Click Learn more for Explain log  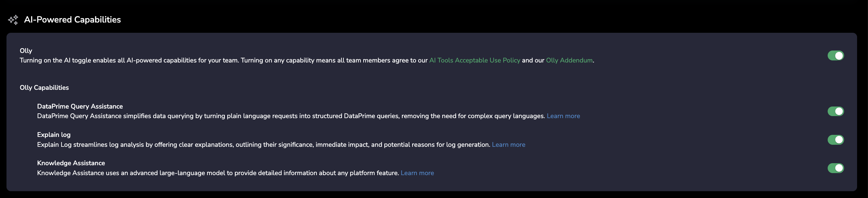pyautogui.click(x=508, y=145)
